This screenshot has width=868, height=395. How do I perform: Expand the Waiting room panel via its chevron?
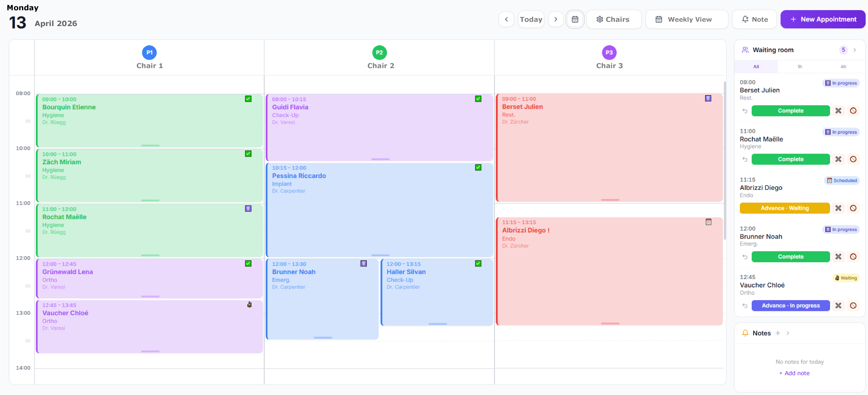pos(855,49)
